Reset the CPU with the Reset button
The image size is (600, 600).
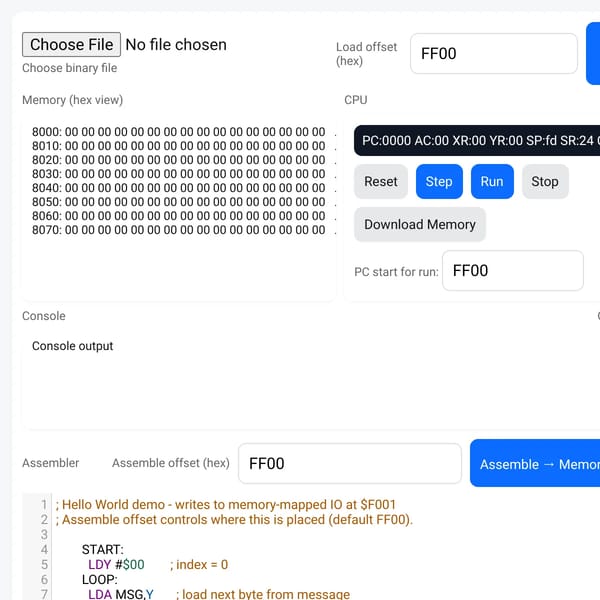[x=381, y=181]
